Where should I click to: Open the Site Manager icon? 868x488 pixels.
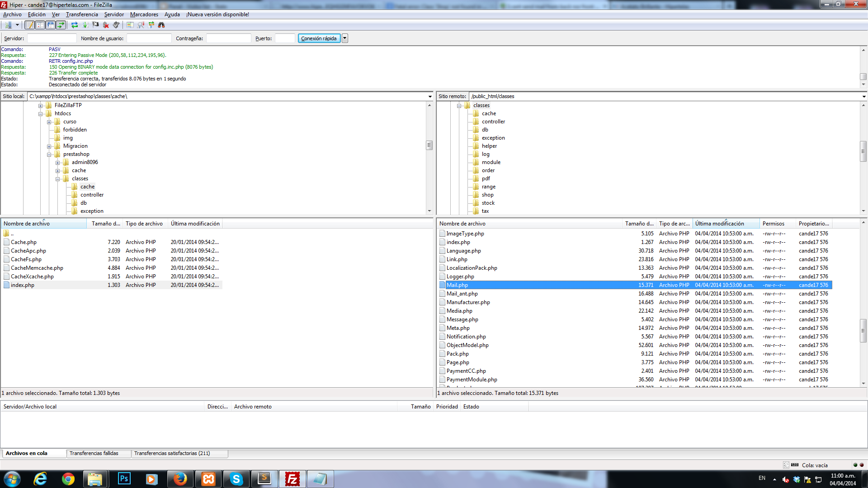(8, 25)
